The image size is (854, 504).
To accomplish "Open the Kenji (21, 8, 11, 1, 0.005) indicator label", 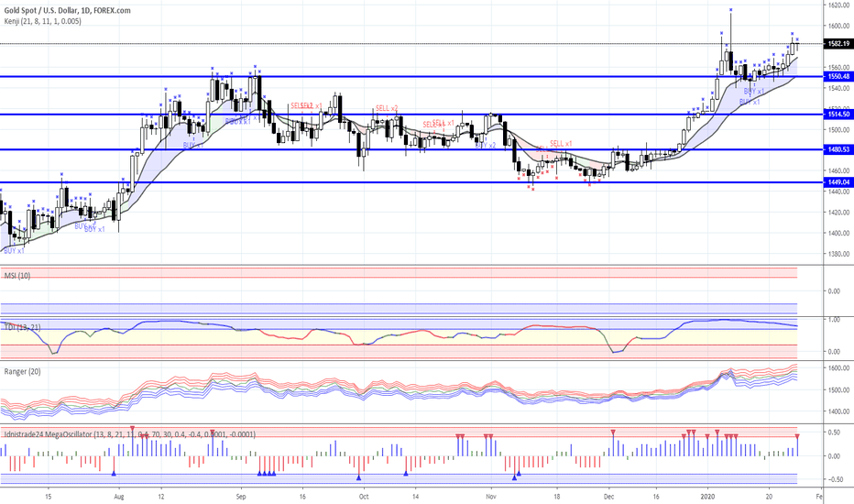I will (42, 21).
